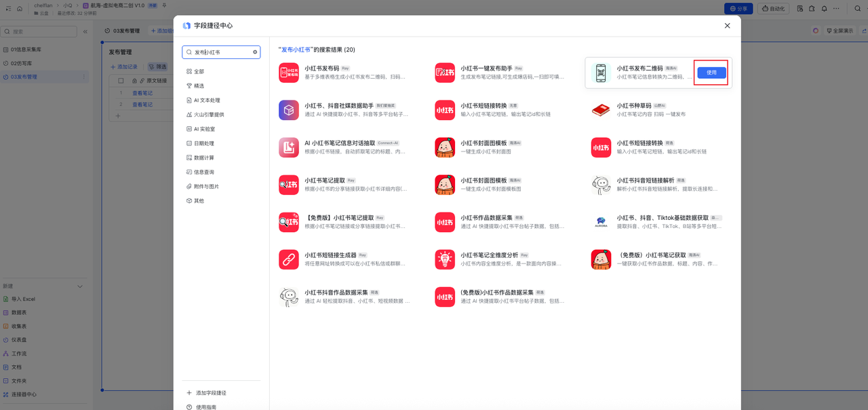The width and height of the screenshot is (868, 410).
Task: Open (免费版) 小红书笔记获取 icon
Action: [601, 259]
